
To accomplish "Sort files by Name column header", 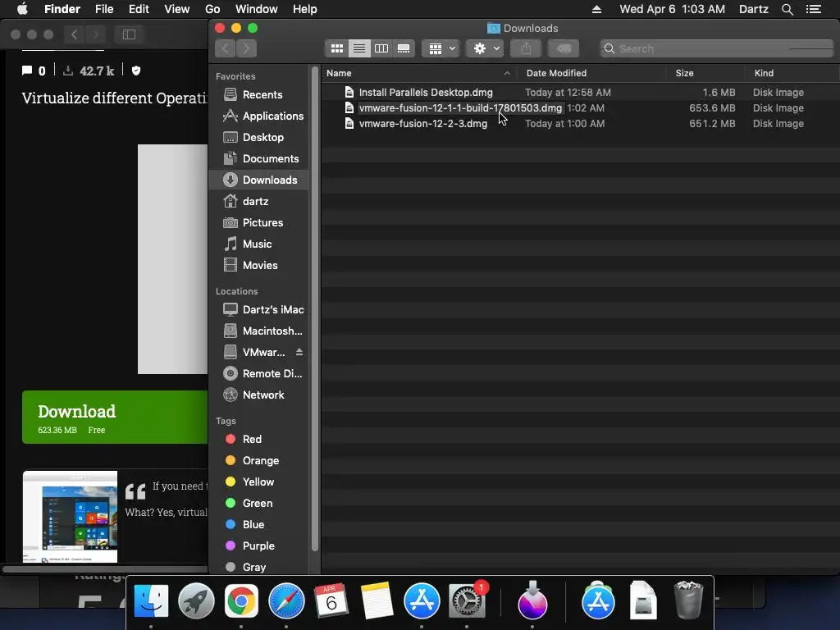I will tap(419, 73).
